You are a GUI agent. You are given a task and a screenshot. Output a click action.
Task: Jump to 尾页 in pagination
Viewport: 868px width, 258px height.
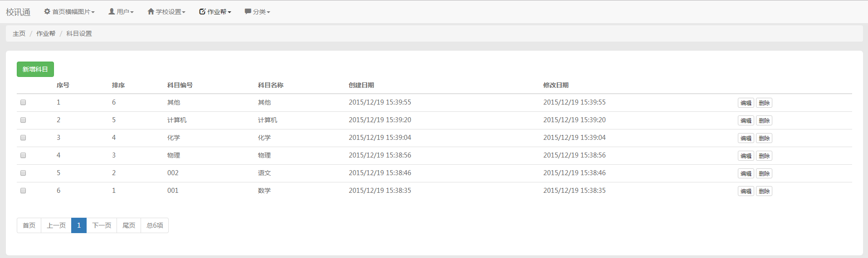pyautogui.click(x=129, y=225)
